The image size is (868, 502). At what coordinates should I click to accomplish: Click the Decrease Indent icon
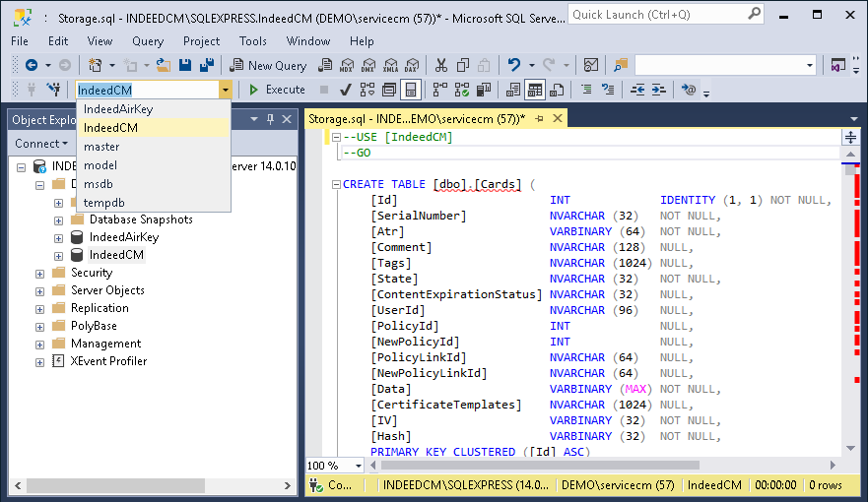coord(637,90)
